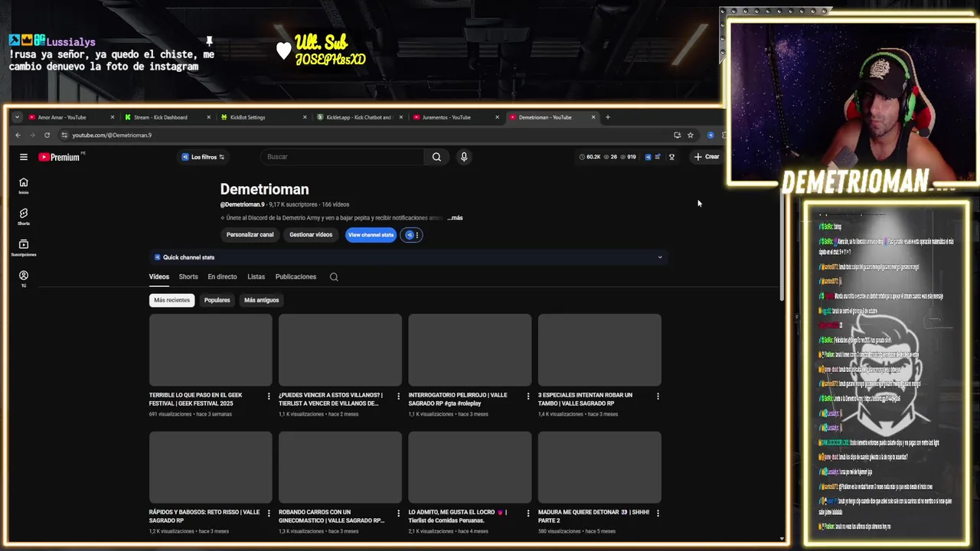Click inside the 'Buscar' search field
Image resolution: width=980 pixels, height=551 pixels.
pos(342,157)
